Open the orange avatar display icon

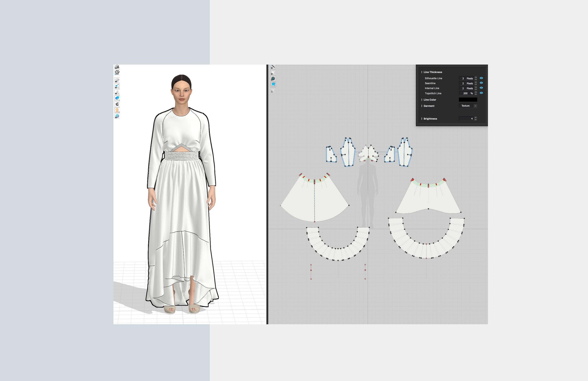tap(117, 110)
